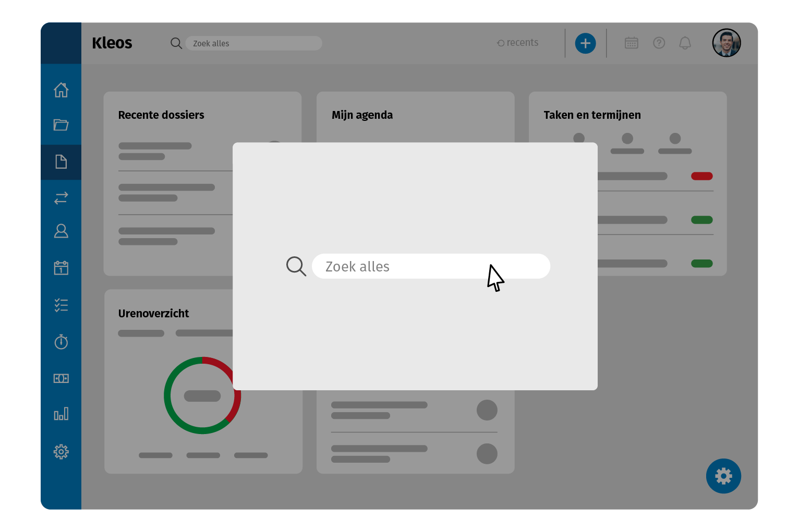Click the large Zoek alles search field

(x=430, y=266)
